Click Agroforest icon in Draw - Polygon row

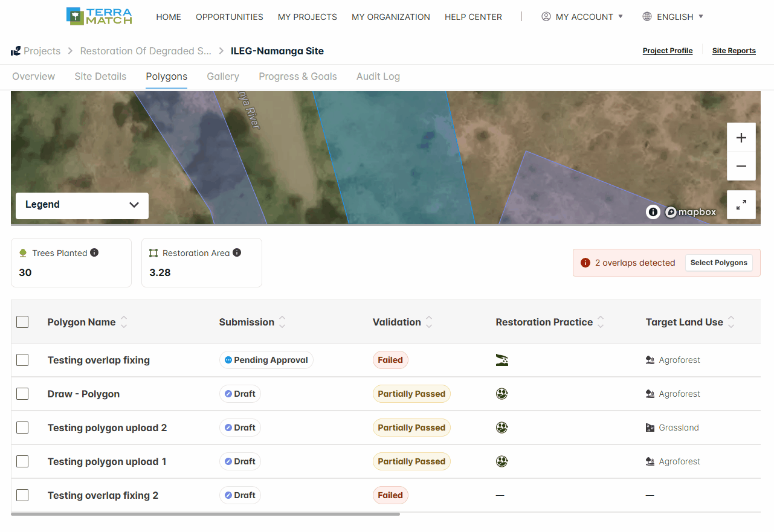coord(650,394)
